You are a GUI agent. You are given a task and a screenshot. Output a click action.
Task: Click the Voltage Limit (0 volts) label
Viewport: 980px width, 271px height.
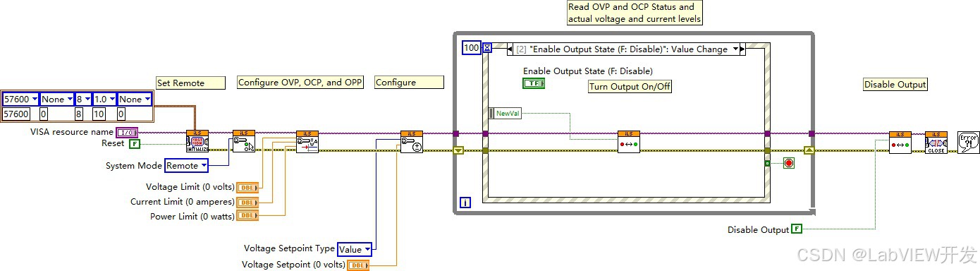[190, 188]
